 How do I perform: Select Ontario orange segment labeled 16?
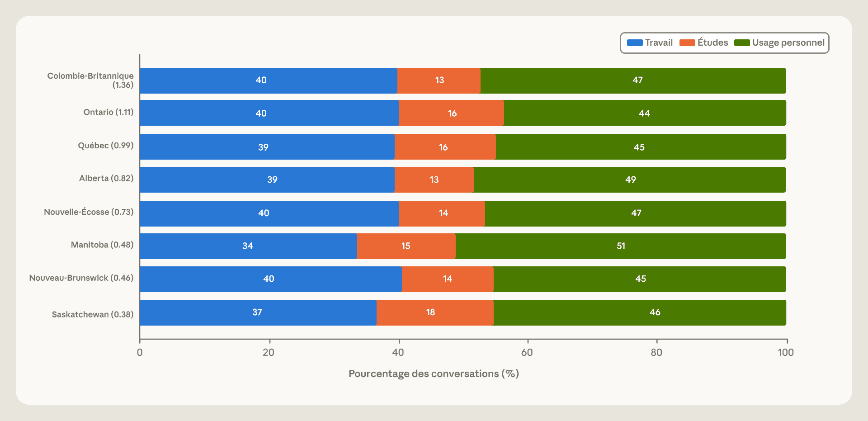pyautogui.click(x=452, y=113)
